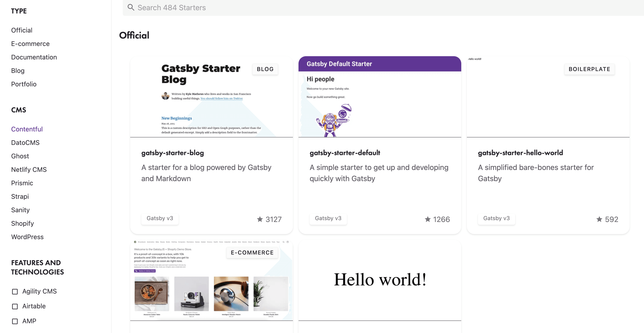Click star icon beside 592
The width and height of the screenshot is (644, 333).
(599, 219)
